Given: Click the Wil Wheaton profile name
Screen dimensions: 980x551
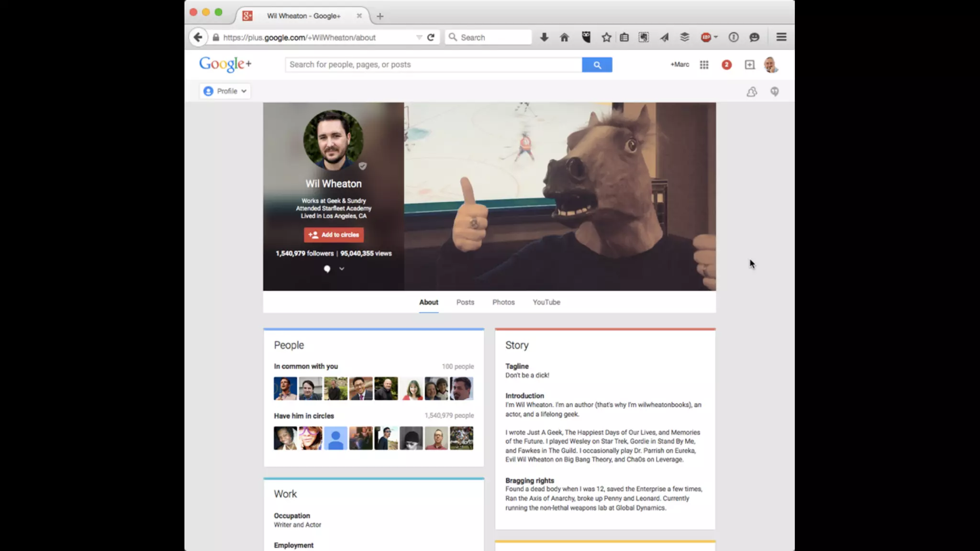Looking at the screenshot, I should 334,184.
